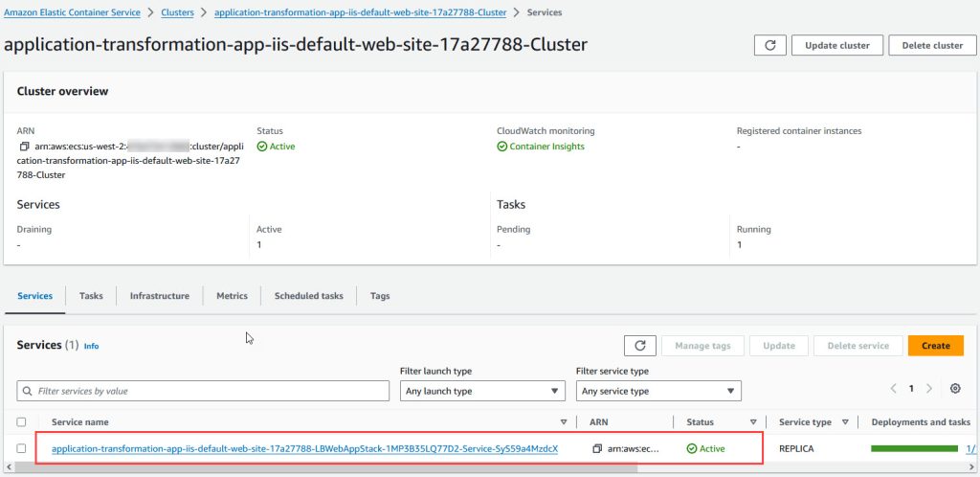
Task: Click the Update service button
Action: tap(779, 346)
